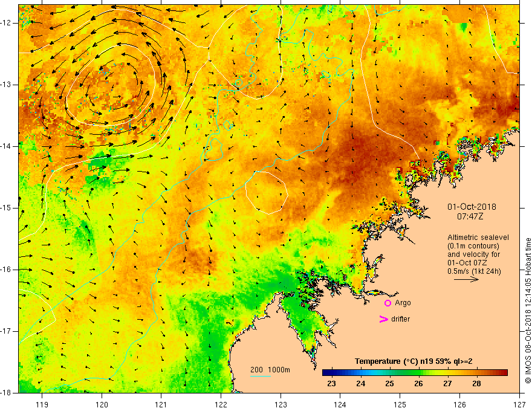Click the '01-Oct 07Z' caption line

pos(467,263)
